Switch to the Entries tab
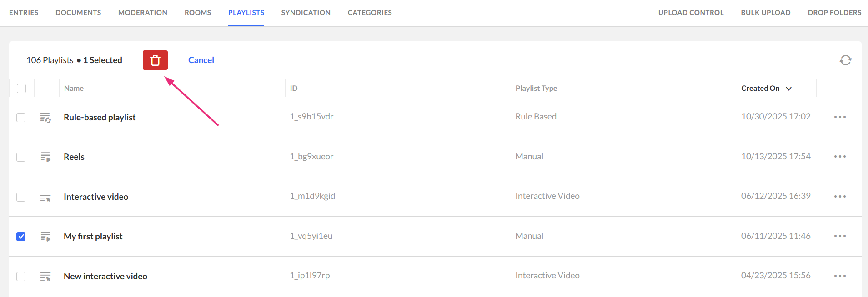Viewport: 868px width, 297px height. tap(24, 13)
